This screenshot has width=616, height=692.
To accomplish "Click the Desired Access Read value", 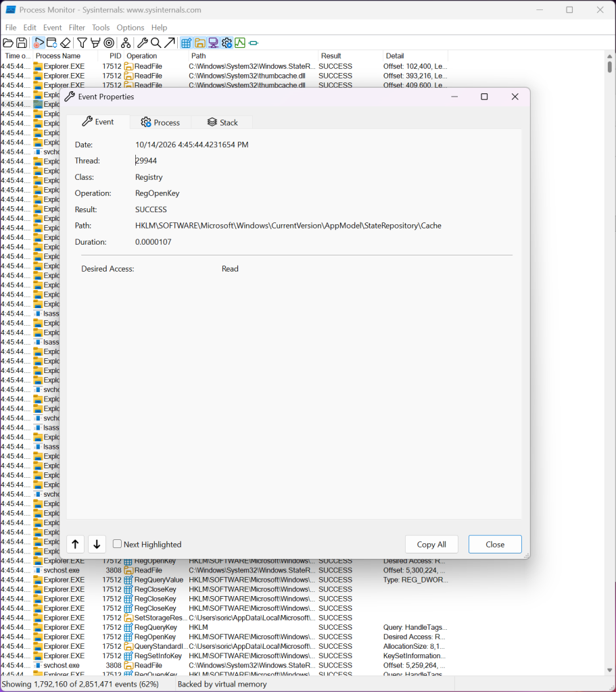I will click(230, 269).
